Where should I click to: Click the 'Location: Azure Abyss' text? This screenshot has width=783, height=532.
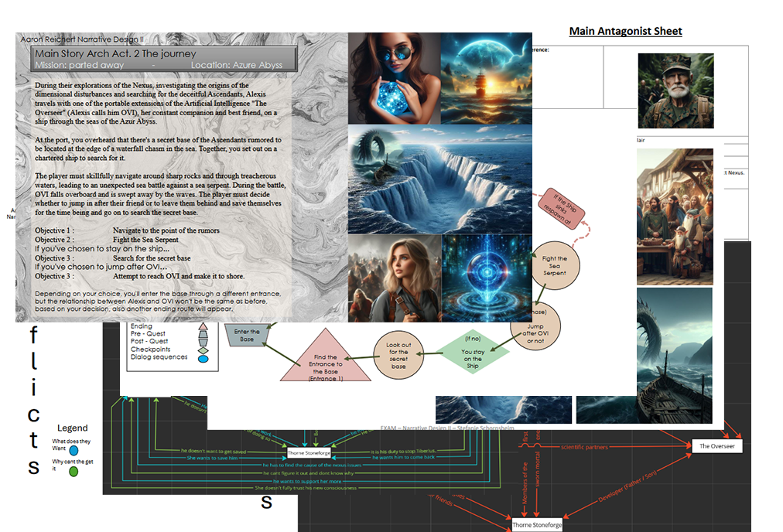237,65
